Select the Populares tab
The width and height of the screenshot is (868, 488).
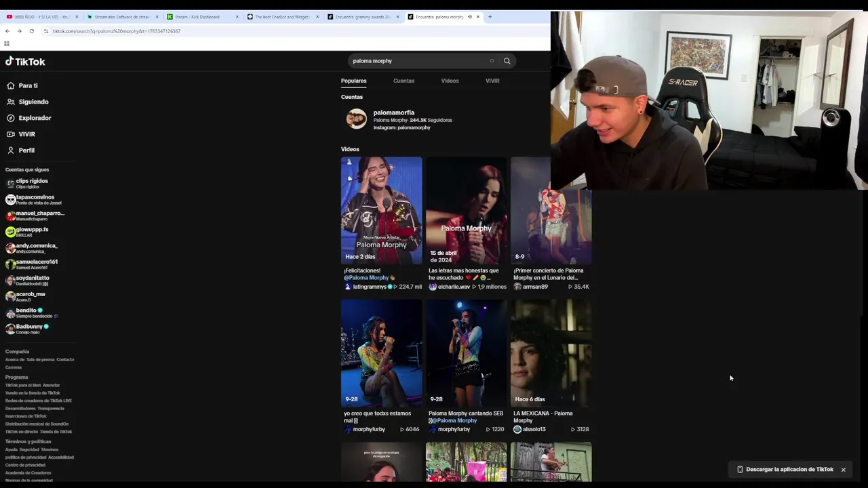[353, 81]
